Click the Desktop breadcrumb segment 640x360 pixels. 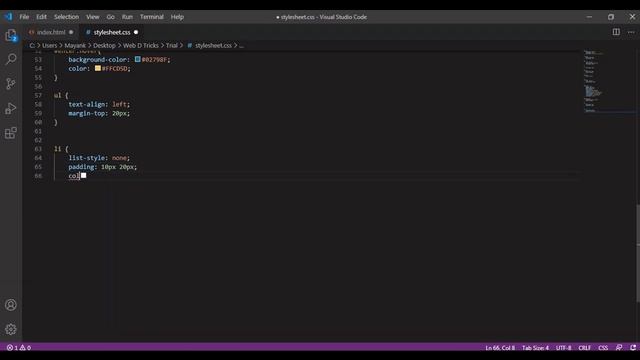point(104,45)
